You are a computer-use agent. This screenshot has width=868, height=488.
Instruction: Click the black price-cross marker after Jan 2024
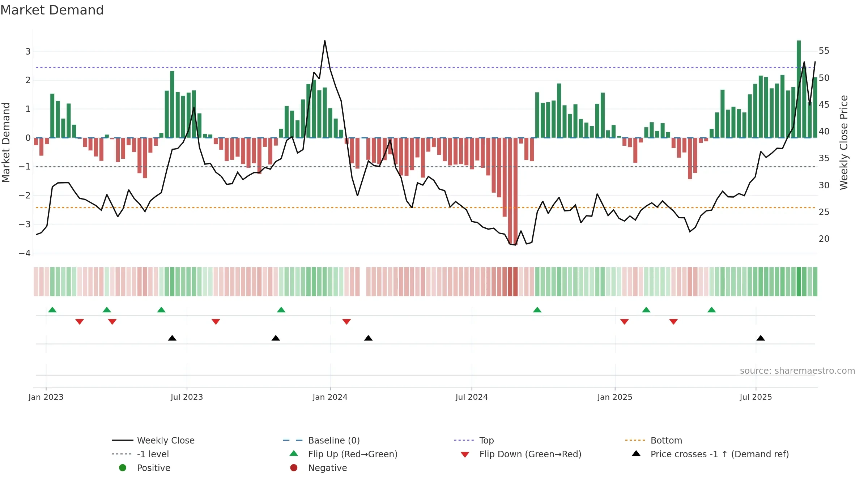pos(368,338)
